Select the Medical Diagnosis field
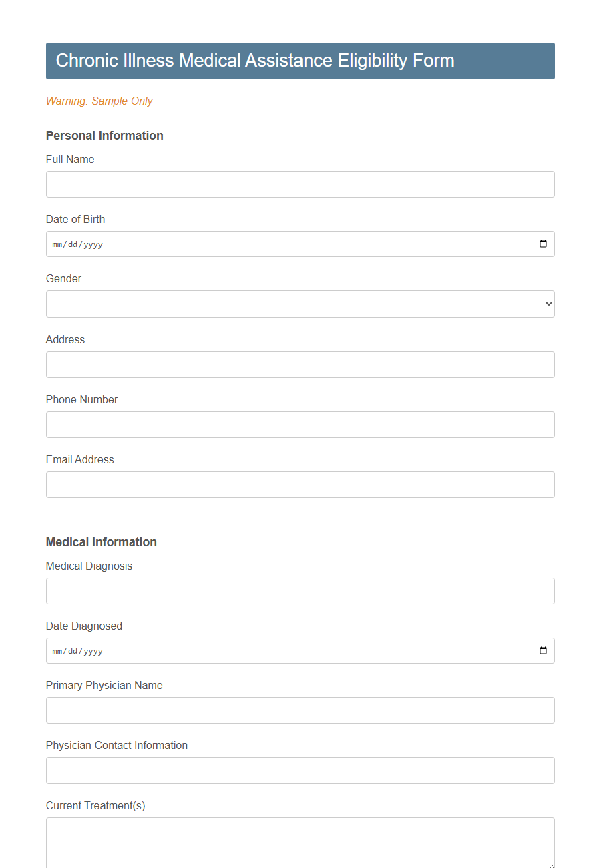The height and width of the screenshot is (868, 601). click(300, 591)
